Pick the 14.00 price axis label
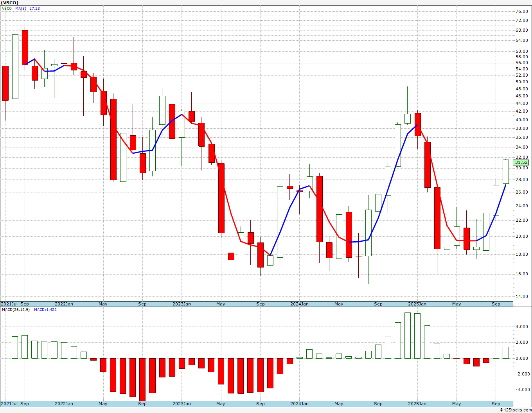 (x=521, y=296)
